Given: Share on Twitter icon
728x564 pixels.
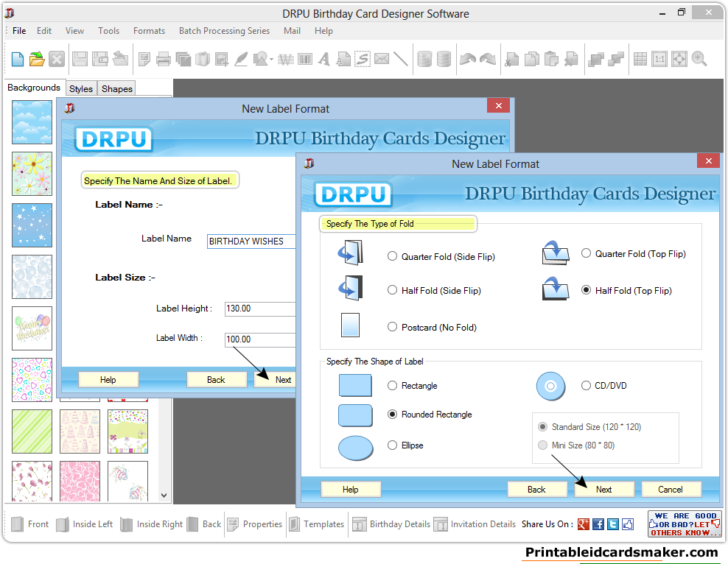Looking at the screenshot, I should point(613,524).
